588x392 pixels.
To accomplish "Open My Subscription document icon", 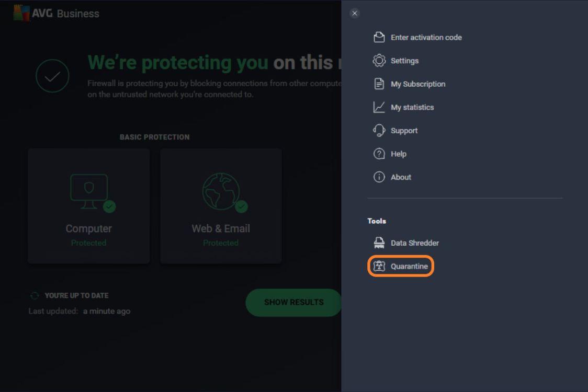I will [x=379, y=84].
